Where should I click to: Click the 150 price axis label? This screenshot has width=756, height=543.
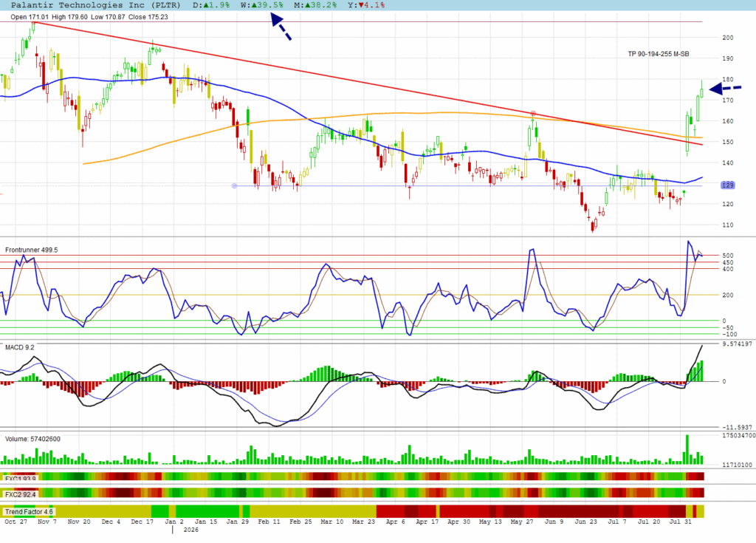coord(727,143)
